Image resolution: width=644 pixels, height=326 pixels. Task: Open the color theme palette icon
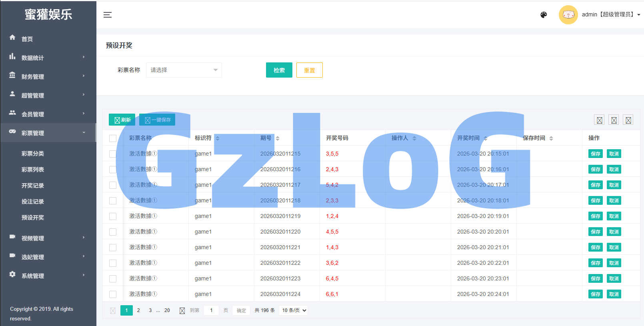click(x=544, y=15)
